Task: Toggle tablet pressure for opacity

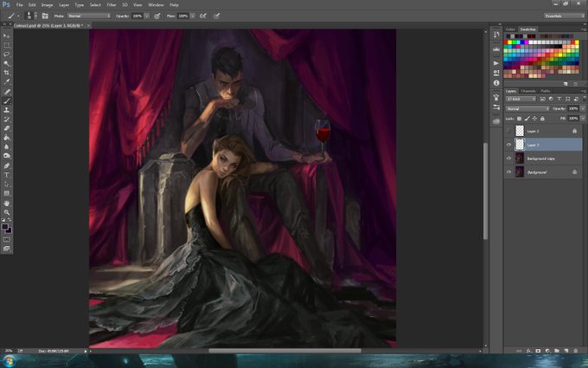Action: (x=157, y=16)
